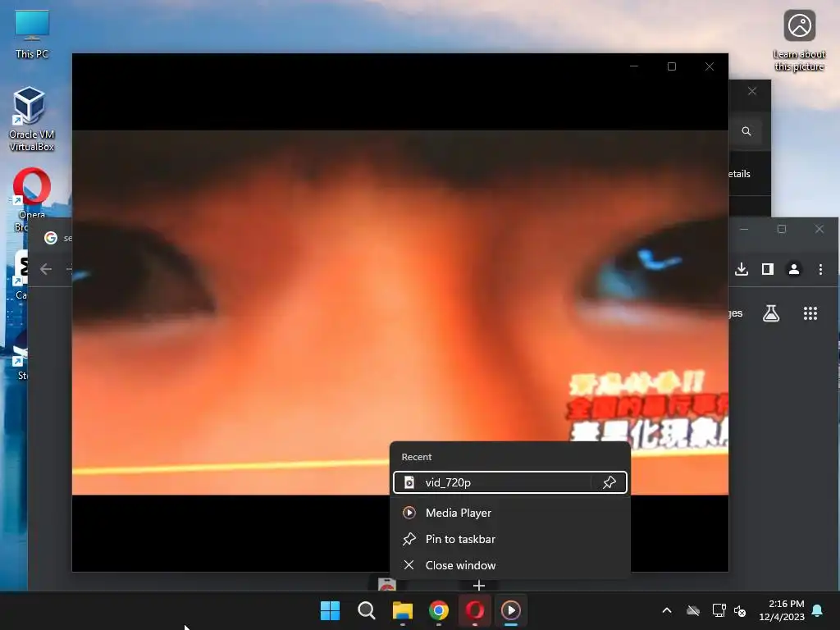840x630 pixels.
Task: Maximize the Chrome window
Action: [x=782, y=230]
